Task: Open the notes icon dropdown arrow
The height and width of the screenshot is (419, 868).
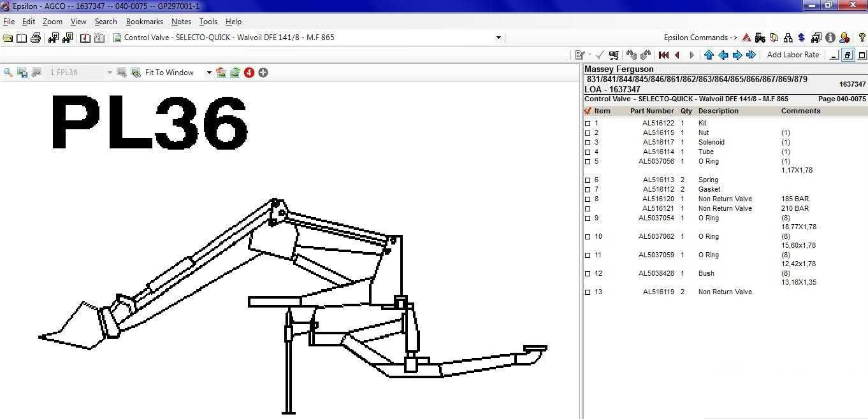Action: coord(590,55)
